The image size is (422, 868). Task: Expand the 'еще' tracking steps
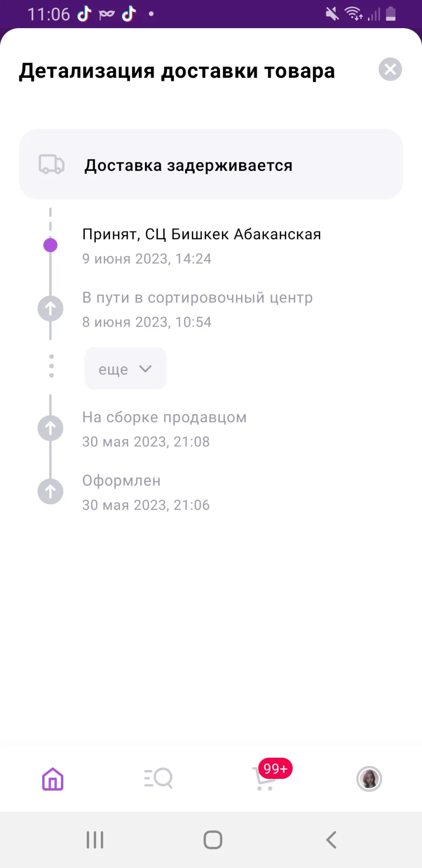[x=125, y=369]
